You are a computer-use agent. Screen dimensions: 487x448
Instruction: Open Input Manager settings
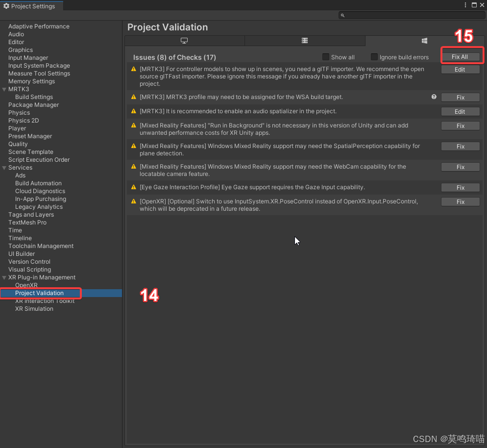point(28,58)
